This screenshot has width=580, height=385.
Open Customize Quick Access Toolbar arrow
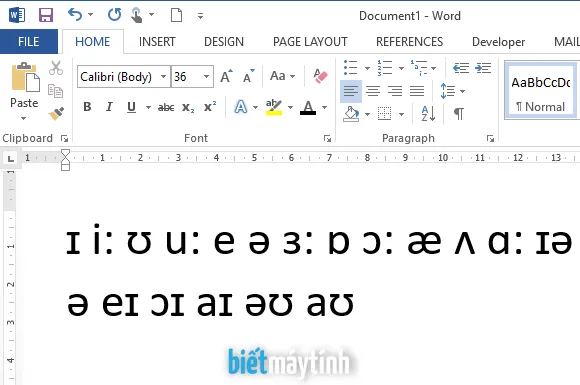[200, 16]
